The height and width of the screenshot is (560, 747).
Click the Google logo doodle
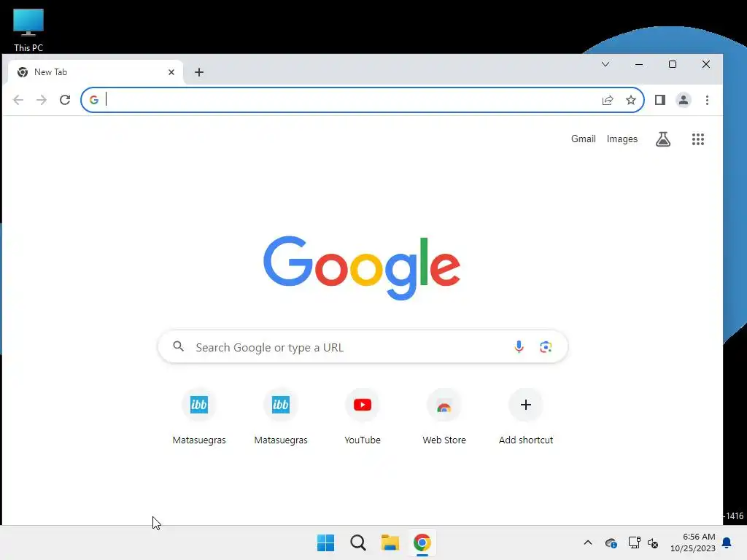tap(362, 268)
